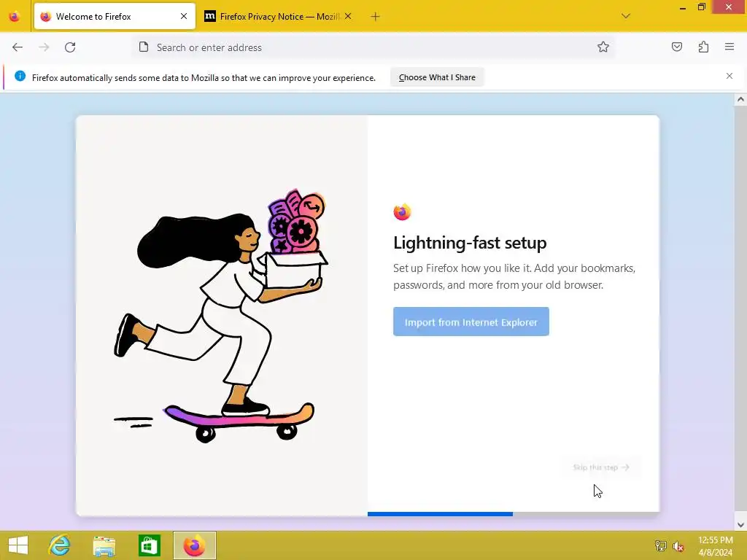This screenshot has width=747, height=560.
Task: Switch to Welcome to Firefox tab
Action: (x=115, y=16)
